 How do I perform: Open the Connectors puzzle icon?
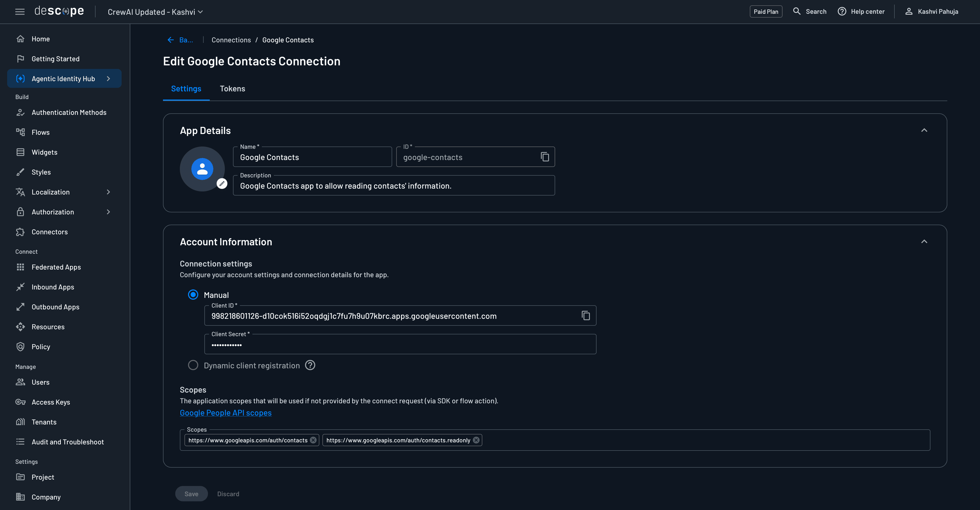(20, 232)
